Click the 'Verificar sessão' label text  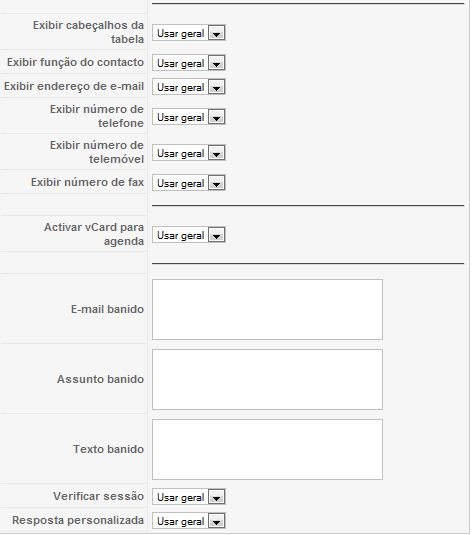click(x=98, y=496)
